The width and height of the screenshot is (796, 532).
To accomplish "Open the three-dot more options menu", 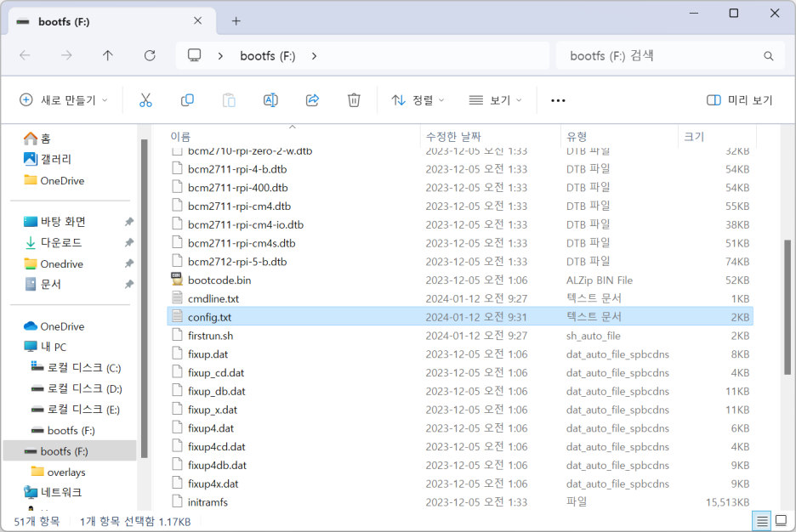I will (x=558, y=100).
